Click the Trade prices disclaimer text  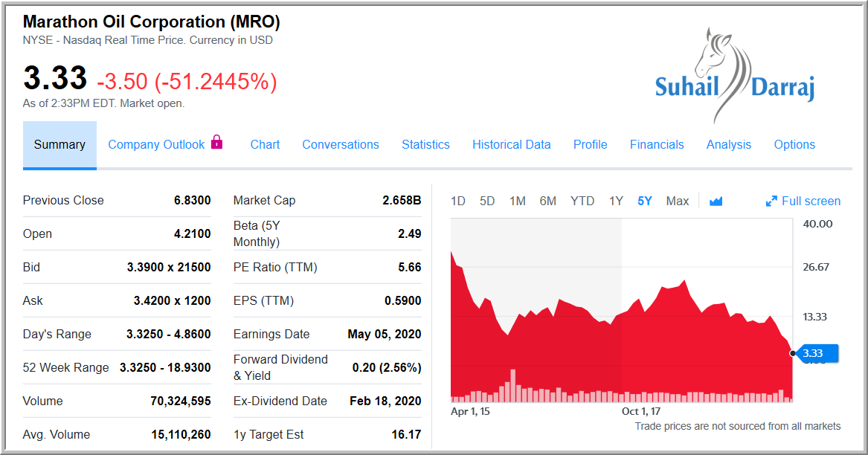[737, 426]
